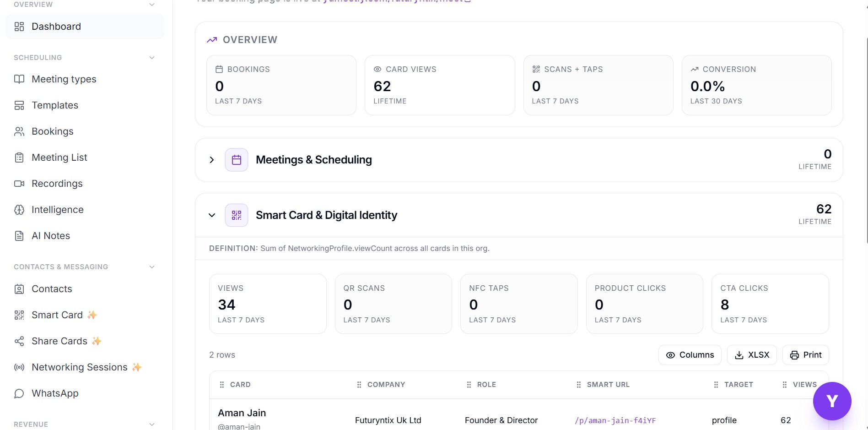
Task: Select the BOOKINGS overview card
Action: point(281,85)
